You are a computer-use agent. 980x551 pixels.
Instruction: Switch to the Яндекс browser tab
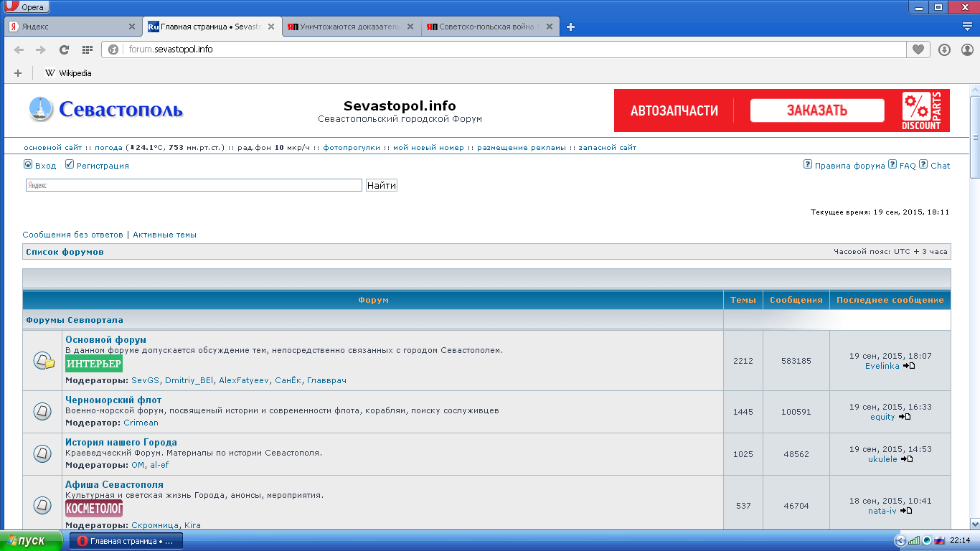(x=72, y=27)
